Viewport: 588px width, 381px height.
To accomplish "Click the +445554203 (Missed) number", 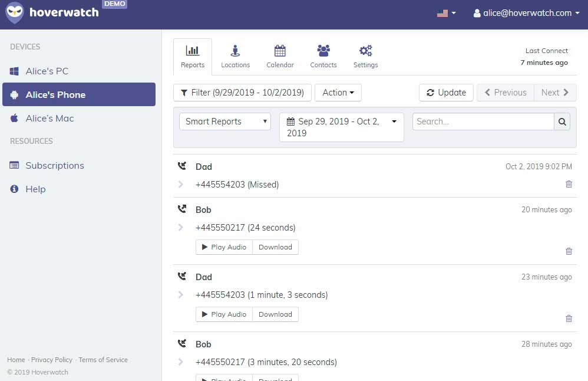I will click(x=237, y=185).
